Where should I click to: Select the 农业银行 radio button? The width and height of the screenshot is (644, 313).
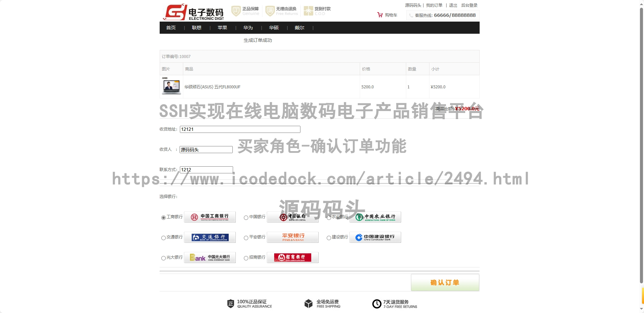329,218
